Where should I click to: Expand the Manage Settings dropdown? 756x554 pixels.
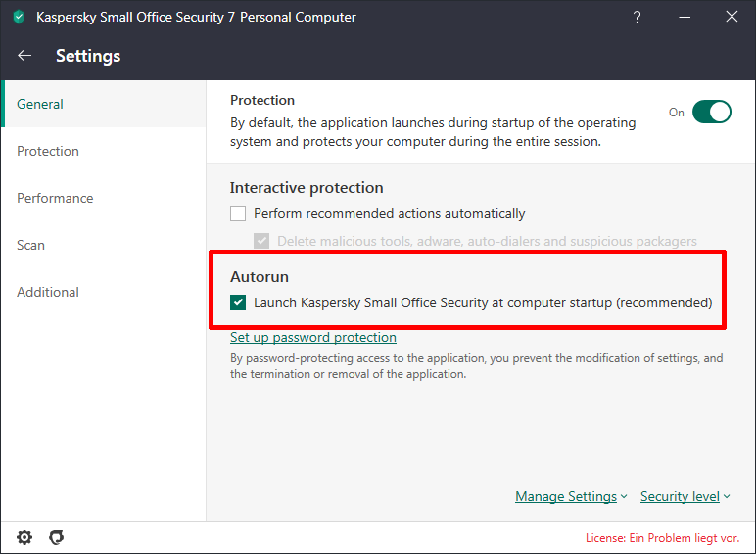[571, 496]
